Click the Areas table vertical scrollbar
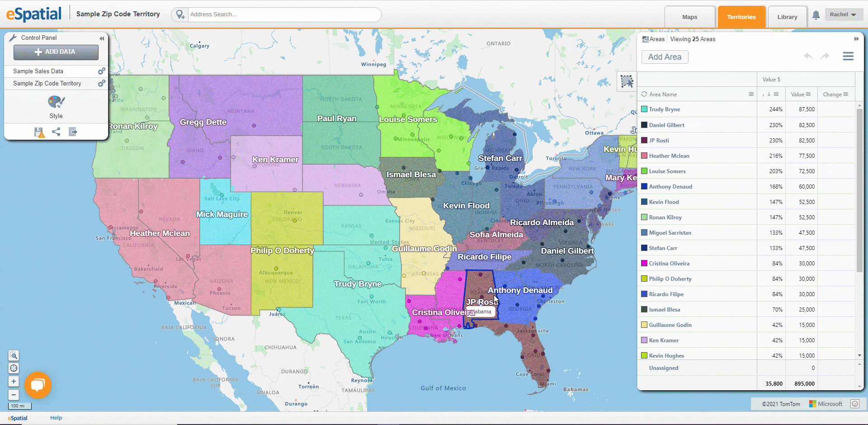This screenshot has height=425, width=868. click(859, 190)
